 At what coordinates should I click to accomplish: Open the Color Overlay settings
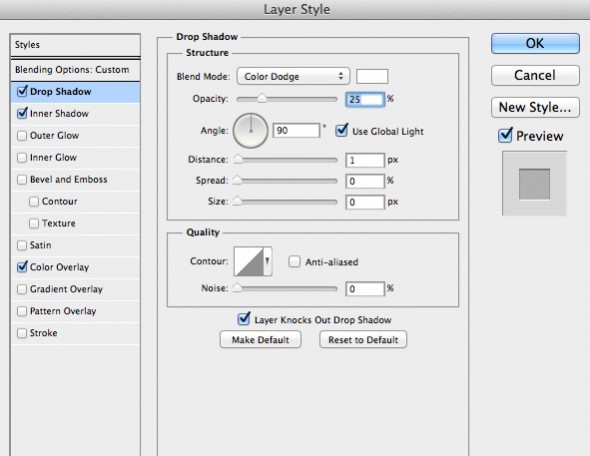coord(59,267)
